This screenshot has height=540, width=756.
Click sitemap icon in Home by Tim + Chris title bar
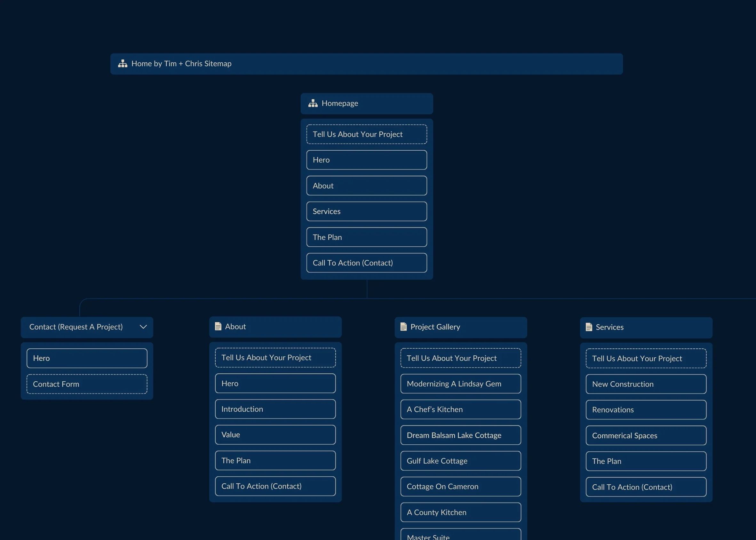coord(123,64)
